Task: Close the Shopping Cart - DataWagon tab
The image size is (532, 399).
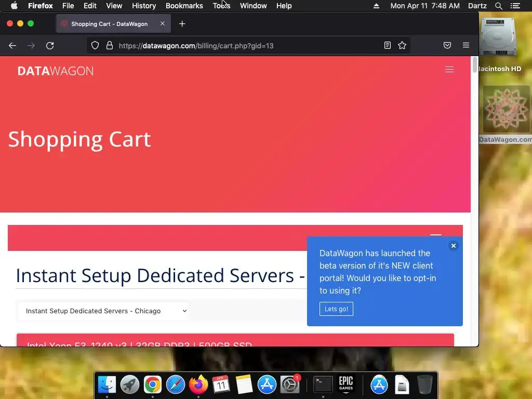Action: [163, 23]
